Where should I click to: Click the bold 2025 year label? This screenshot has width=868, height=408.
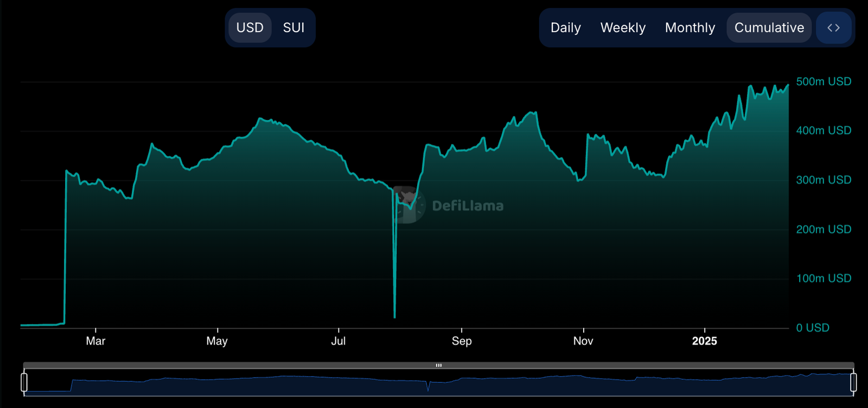704,341
